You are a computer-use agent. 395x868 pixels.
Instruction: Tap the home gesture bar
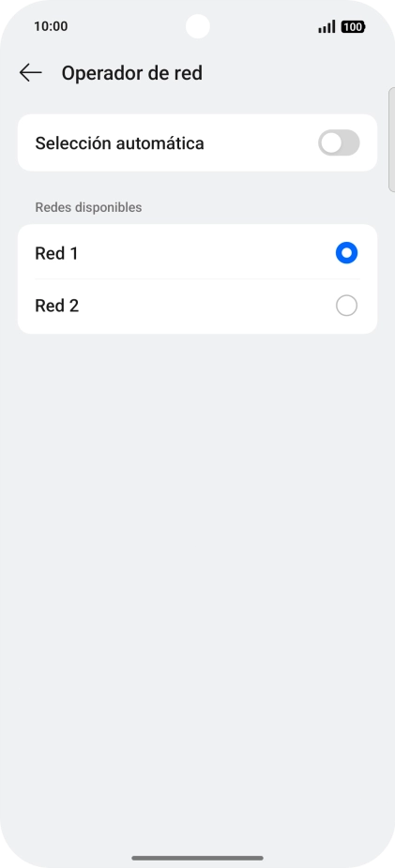point(197,858)
